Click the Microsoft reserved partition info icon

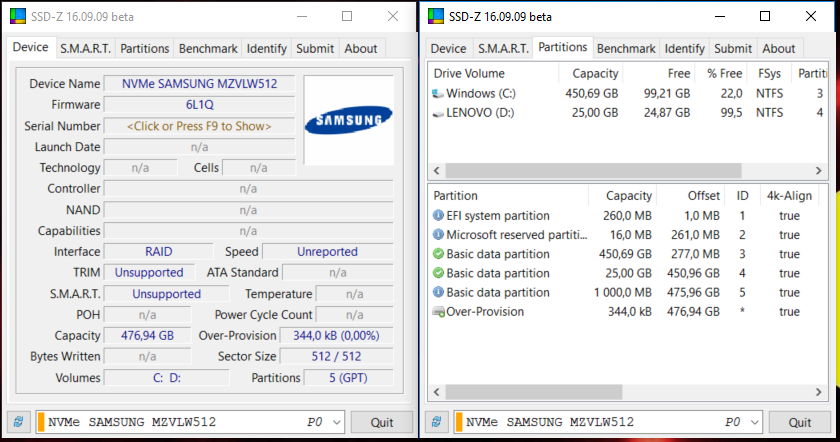point(438,235)
